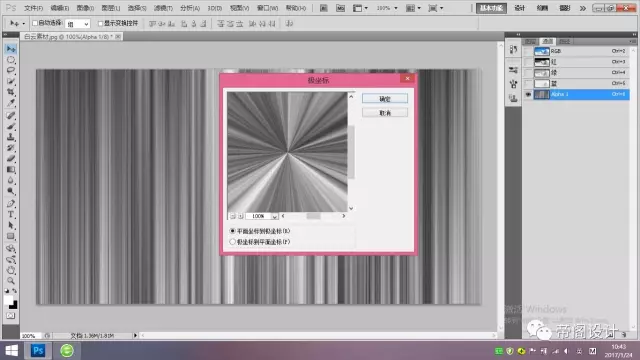Select the 极坐标到平面坐标 radio option
640x360 pixels.
click(x=232, y=242)
